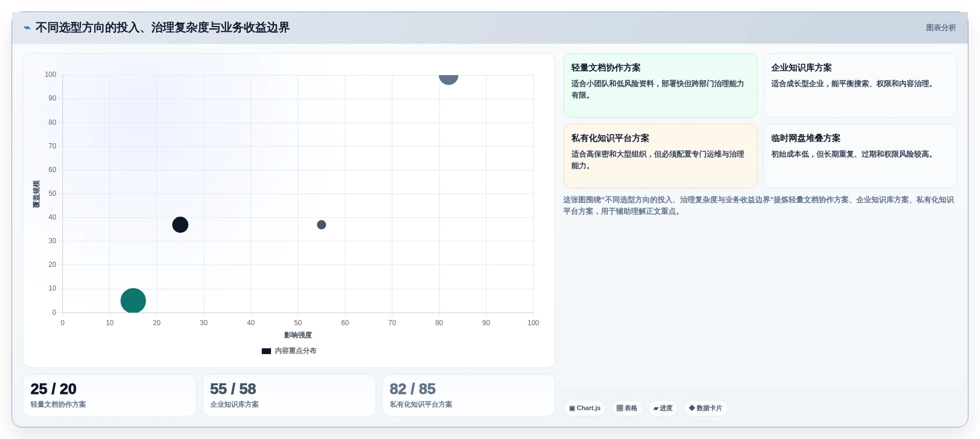Click the 覆盖规模 y-axis label

pos(36,194)
